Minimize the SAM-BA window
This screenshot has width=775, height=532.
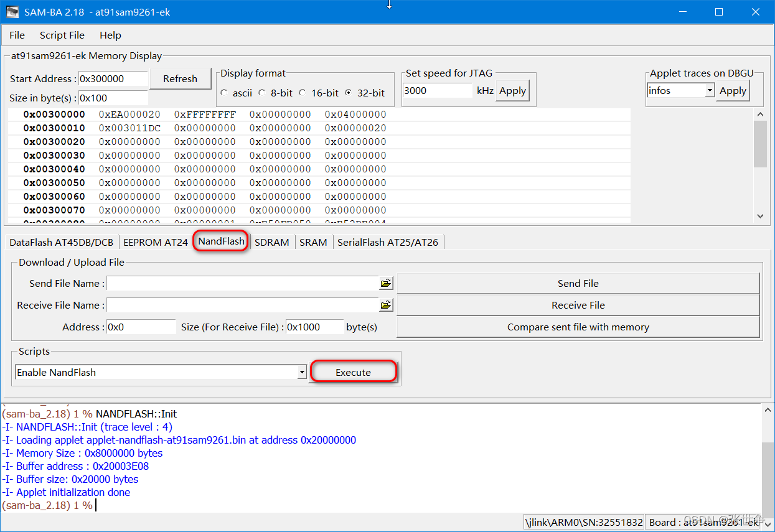click(x=682, y=12)
